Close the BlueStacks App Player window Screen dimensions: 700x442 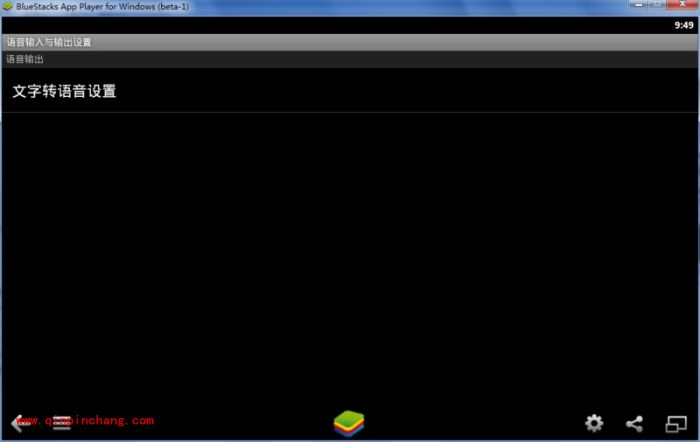tap(682, 4)
